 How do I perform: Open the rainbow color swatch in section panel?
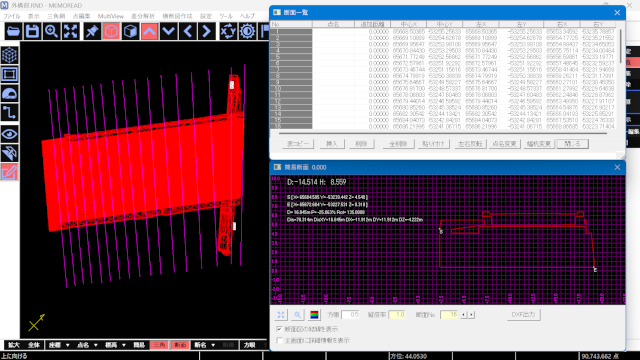coord(314,315)
